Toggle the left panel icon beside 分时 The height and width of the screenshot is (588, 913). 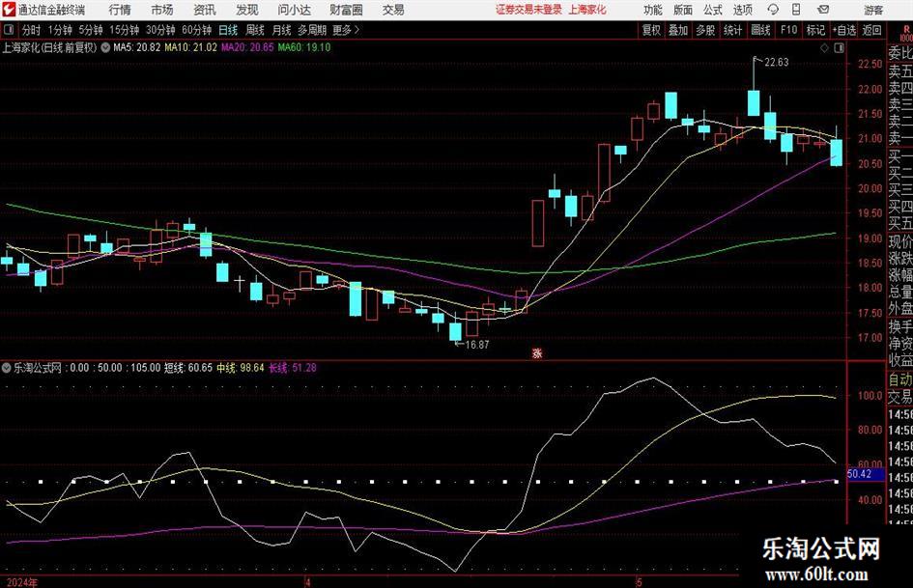pos(8,30)
